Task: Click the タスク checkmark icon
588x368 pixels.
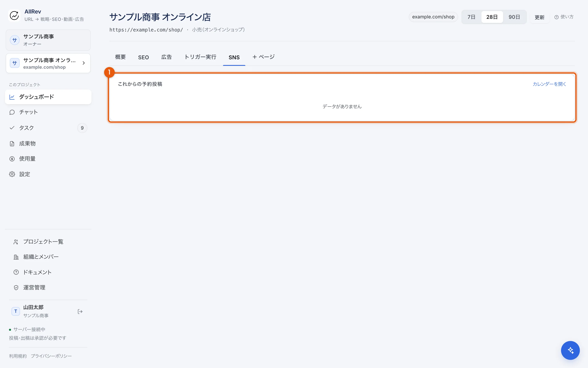Action: tap(12, 128)
